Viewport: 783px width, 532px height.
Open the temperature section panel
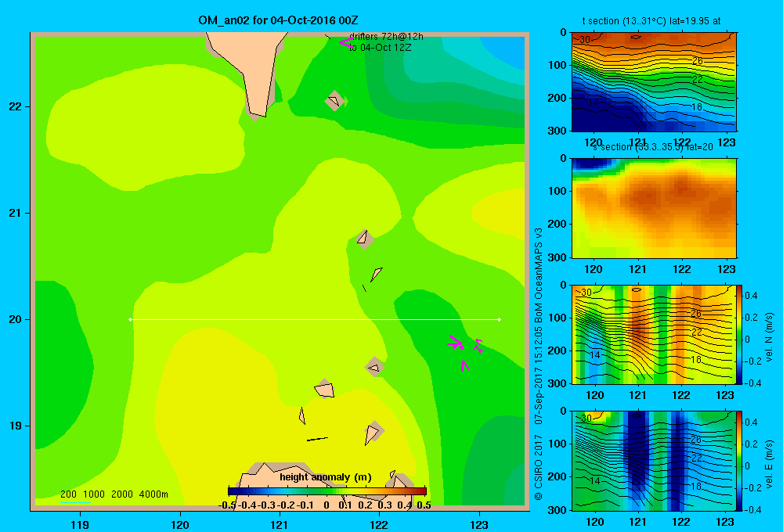pyautogui.click(x=654, y=82)
